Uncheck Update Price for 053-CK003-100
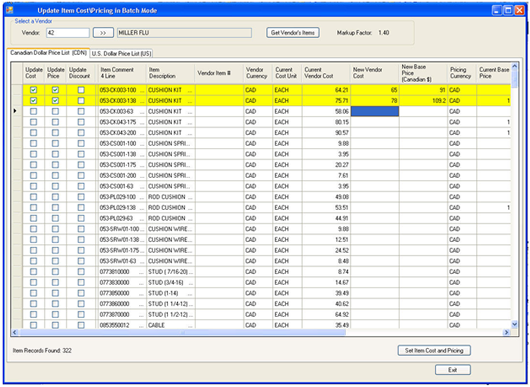 click(55, 90)
